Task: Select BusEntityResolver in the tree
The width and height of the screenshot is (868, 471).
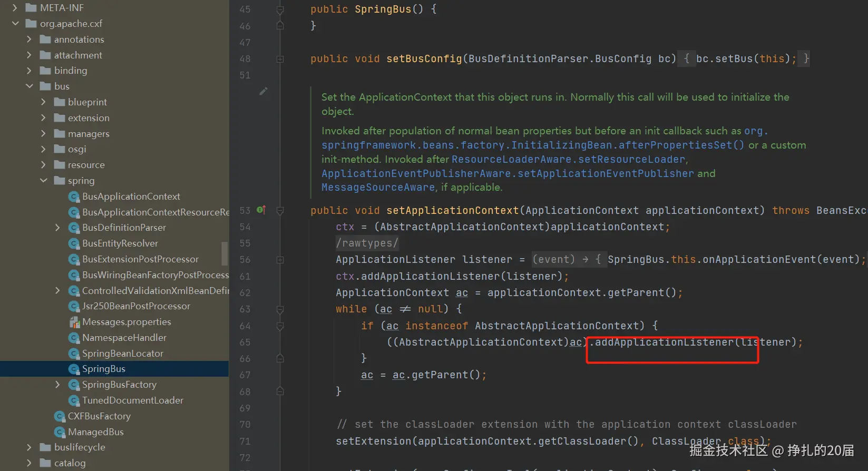Action: click(120, 243)
